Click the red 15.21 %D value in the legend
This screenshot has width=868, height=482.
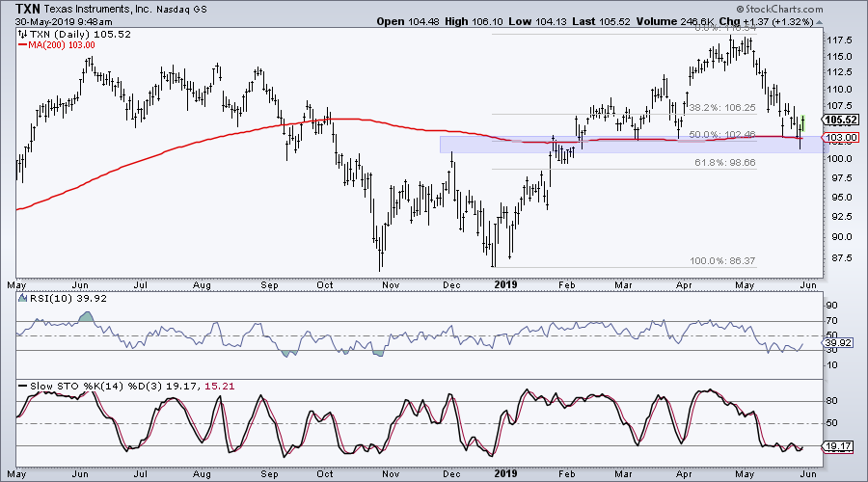(219, 387)
